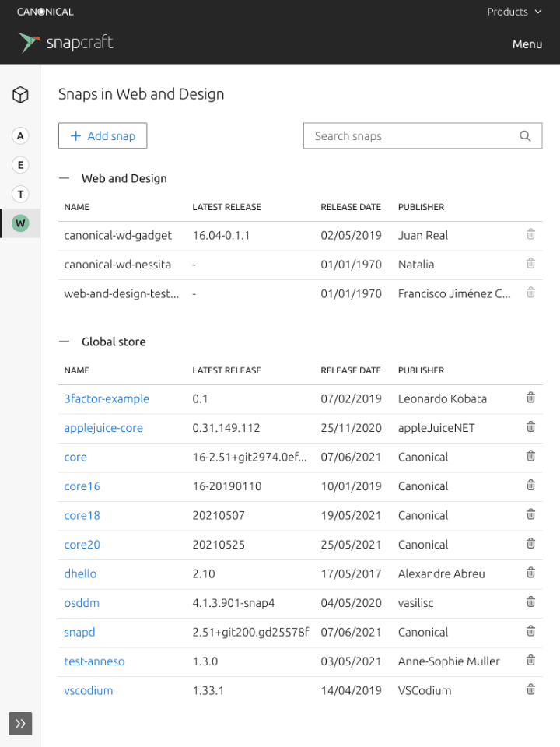560x747 pixels.
Task: Open the core18 snap link
Action: (82, 515)
